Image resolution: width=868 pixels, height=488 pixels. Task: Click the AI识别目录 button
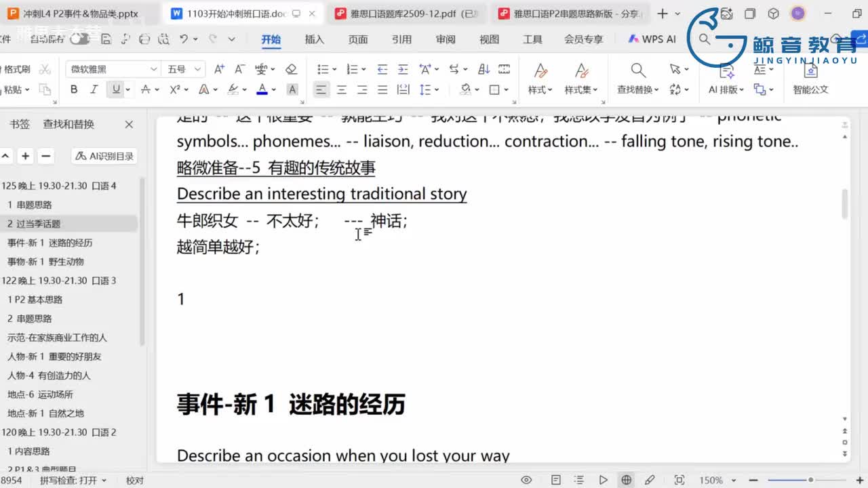pos(105,156)
